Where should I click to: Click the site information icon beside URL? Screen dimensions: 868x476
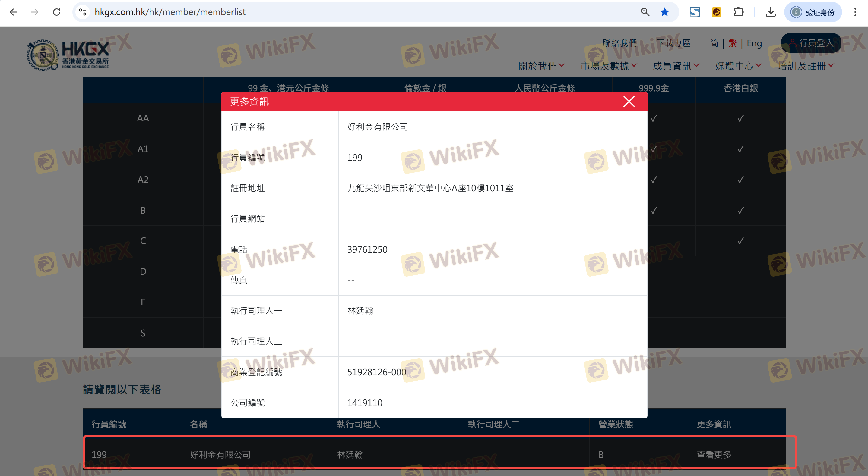(83, 12)
